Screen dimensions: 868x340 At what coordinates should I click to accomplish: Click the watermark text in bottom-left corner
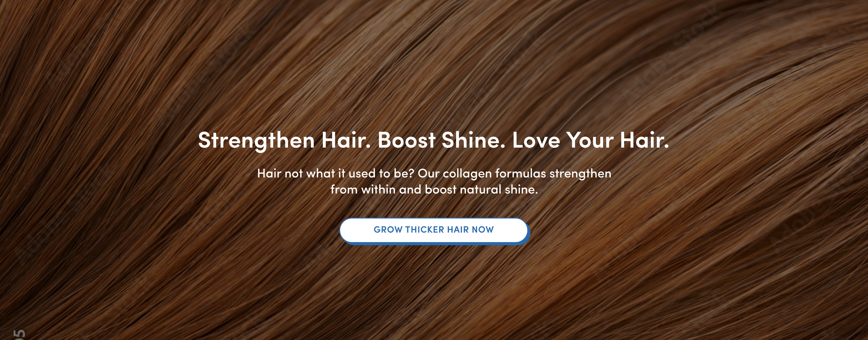click(19, 334)
